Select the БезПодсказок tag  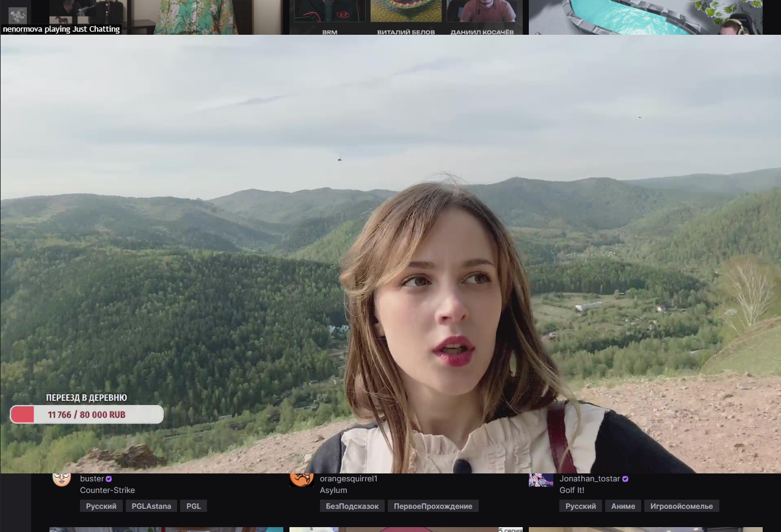[x=352, y=506]
